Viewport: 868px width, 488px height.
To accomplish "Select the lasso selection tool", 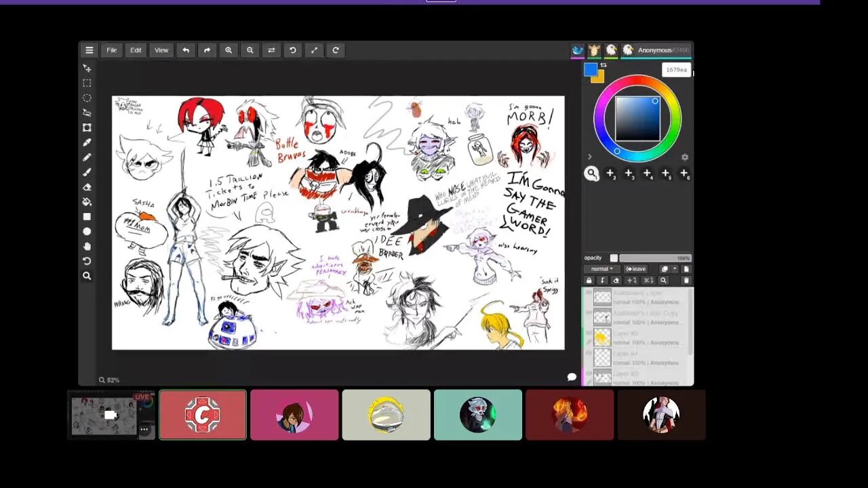I will (87, 113).
